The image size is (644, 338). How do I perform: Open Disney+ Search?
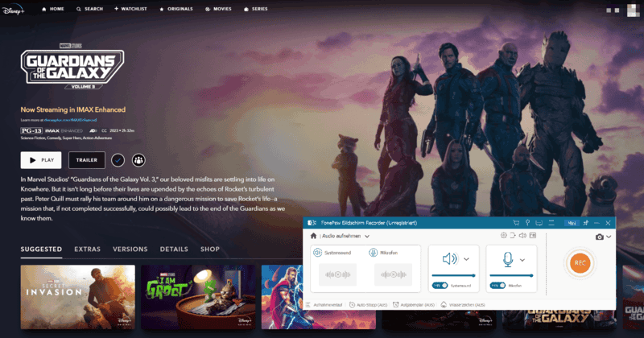pyautogui.click(x=89, y=9)
